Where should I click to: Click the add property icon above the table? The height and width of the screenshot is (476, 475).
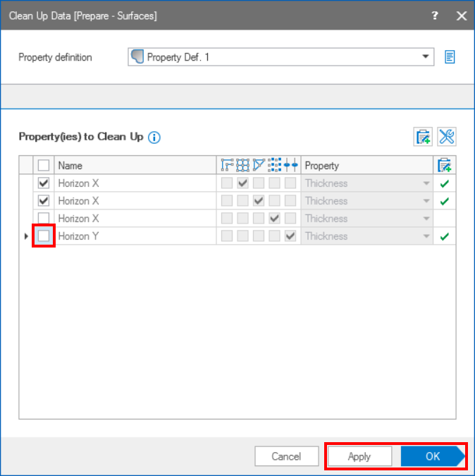[x=423, y=137]
